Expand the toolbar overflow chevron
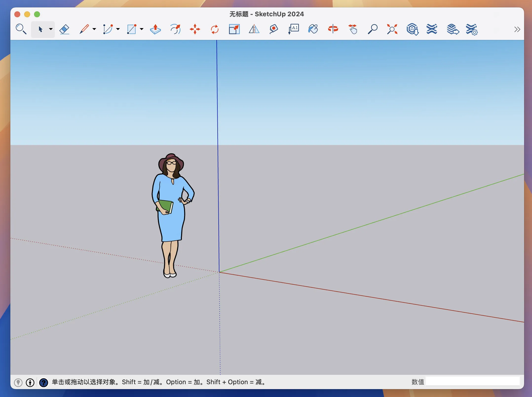The width and height of the screenshot is (532, 397). (517, 29)
